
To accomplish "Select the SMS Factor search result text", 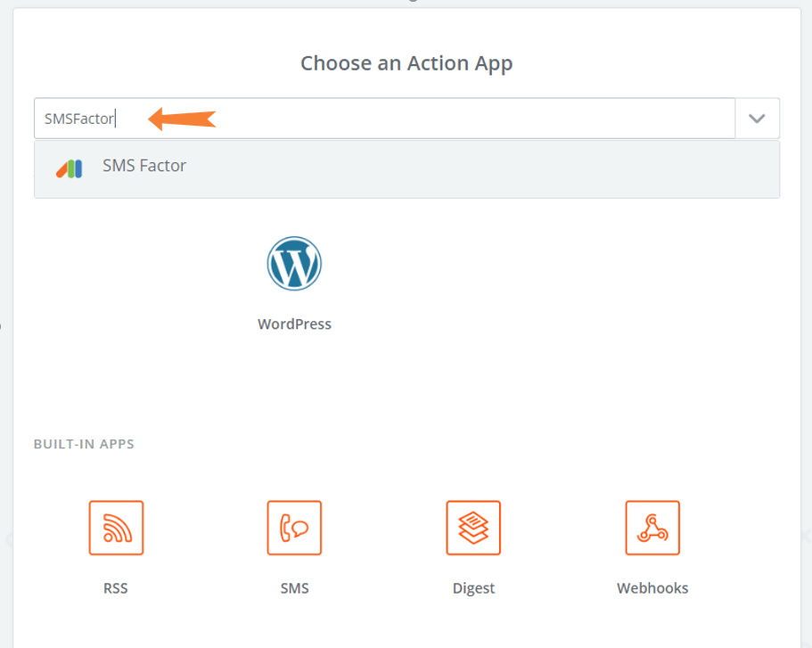I will [x=144, y=166].
